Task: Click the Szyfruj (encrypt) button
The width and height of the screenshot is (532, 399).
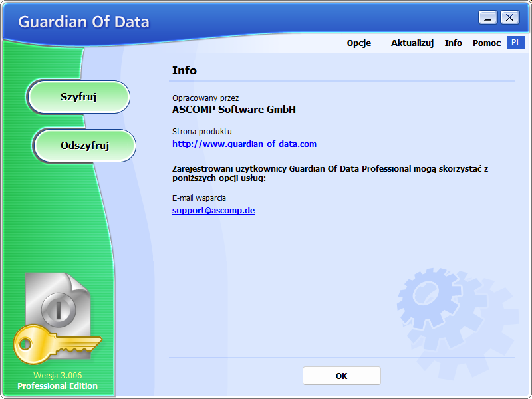Action: pyautogui.click(x=78, y=97)
